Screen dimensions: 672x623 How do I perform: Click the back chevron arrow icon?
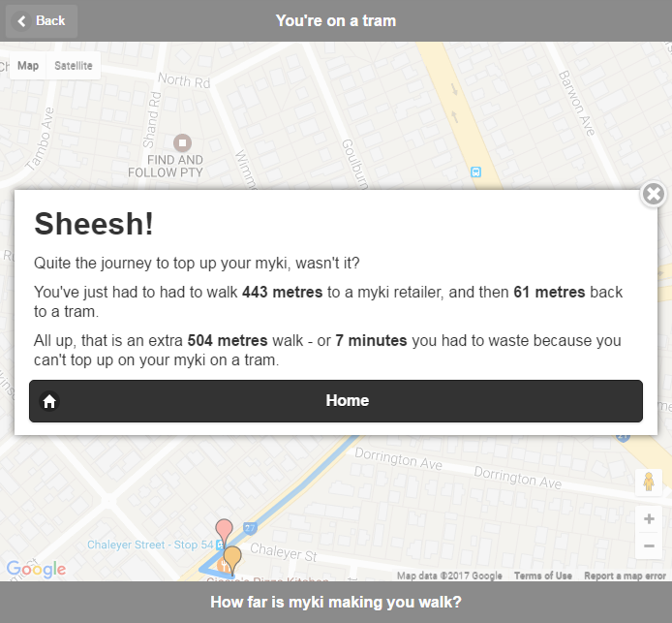click(x=21, y=20)
